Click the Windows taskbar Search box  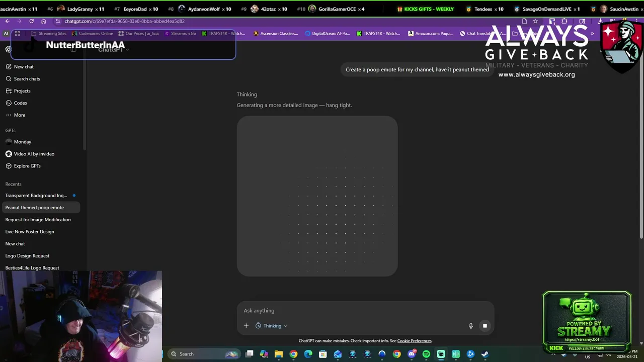(x=203, y=354)
